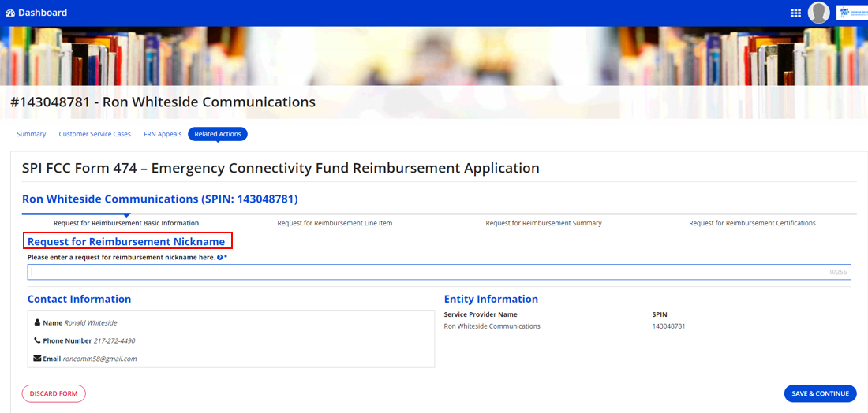Open the Summary tab
Viewport: 868px width, 413px height.
click(x=31, y=134)
